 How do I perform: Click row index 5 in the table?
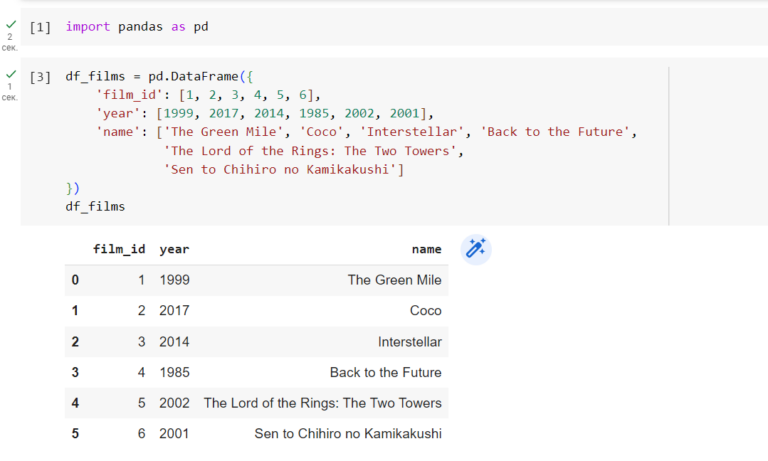[75, 434]
